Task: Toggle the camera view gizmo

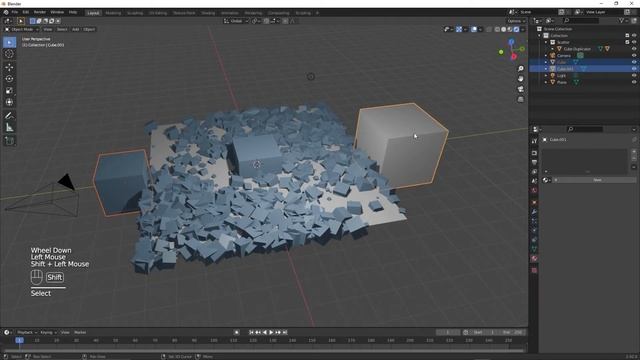Action: click(x=520, y=89)
